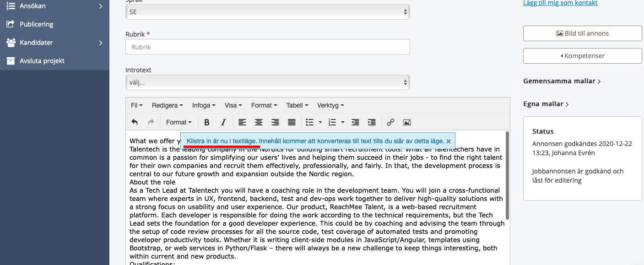644x265 pixels.
Task: Open the Format menu in the editor menu bar
Action: 265,105
